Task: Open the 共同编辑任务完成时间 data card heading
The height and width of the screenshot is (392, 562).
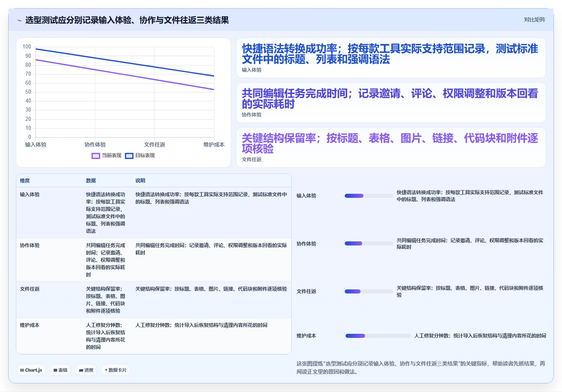Action: click(x=390, y=99)
